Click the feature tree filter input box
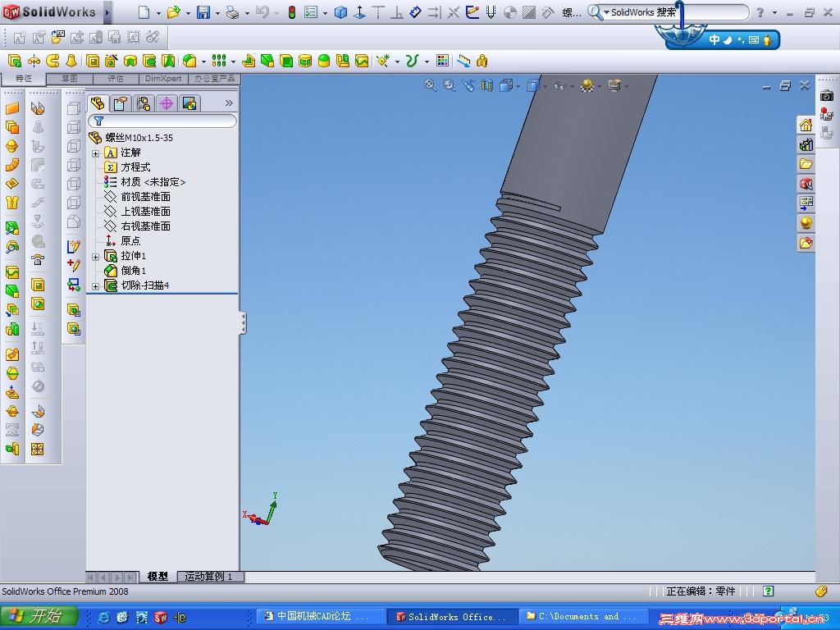Viewport: 840px width, 630px height. coord(162,121)
